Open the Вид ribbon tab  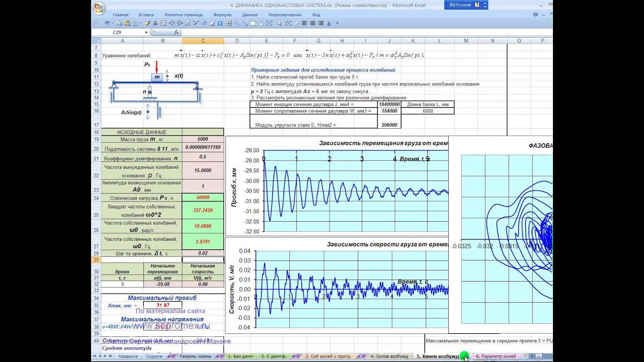coord(316,15)
